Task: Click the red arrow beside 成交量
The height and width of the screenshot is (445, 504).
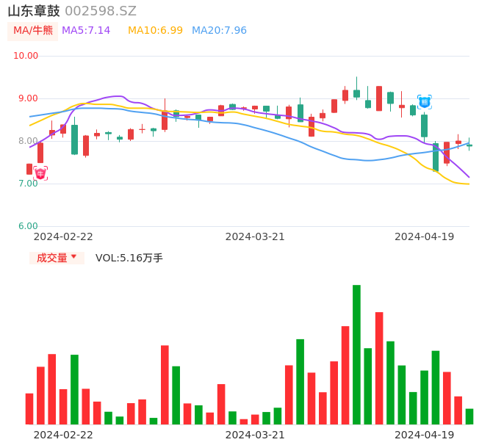Action: (73, 257)
